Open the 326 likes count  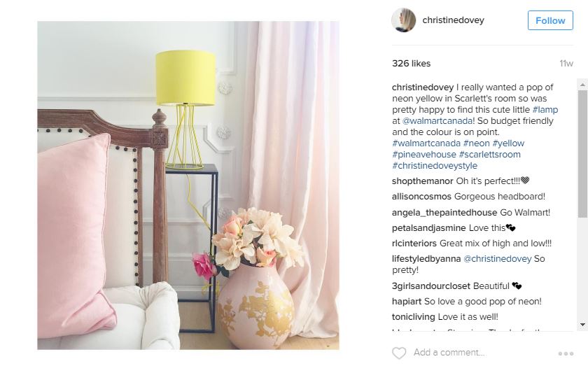click(x=411, y=64)
